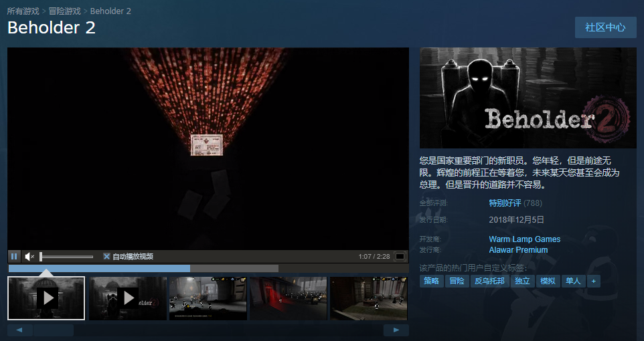Select the 反乌托邦 tag
This screenshot has width=644, height=341.
pyautogui.click(x=489, y=281)
